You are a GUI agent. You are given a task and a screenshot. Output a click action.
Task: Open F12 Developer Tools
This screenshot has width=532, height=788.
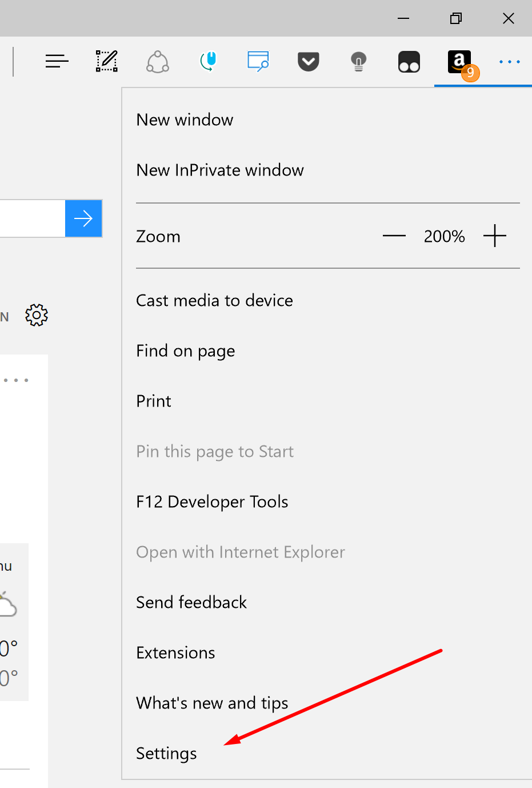(212, 502)
